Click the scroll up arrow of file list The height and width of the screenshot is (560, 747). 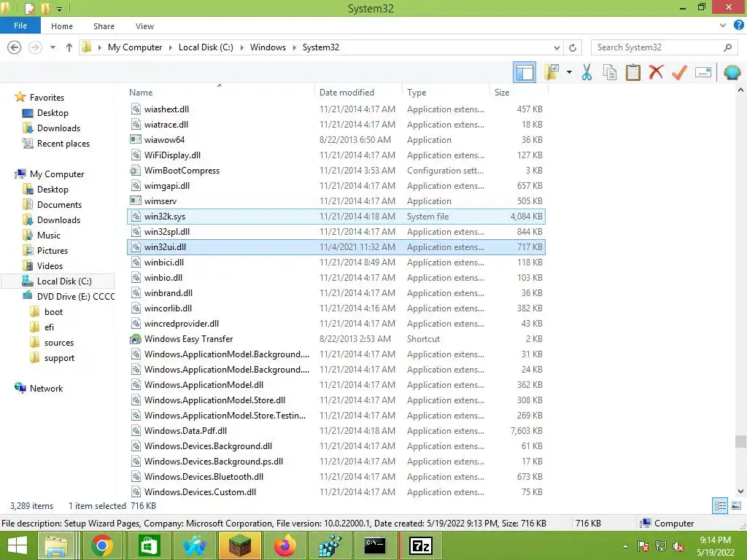click(x=740, y=90)
